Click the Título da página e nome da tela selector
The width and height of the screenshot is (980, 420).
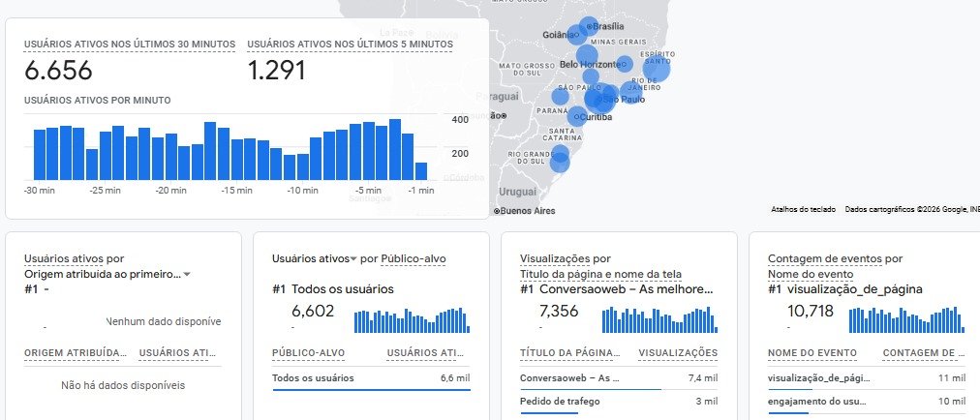click(x=600, y=275)
